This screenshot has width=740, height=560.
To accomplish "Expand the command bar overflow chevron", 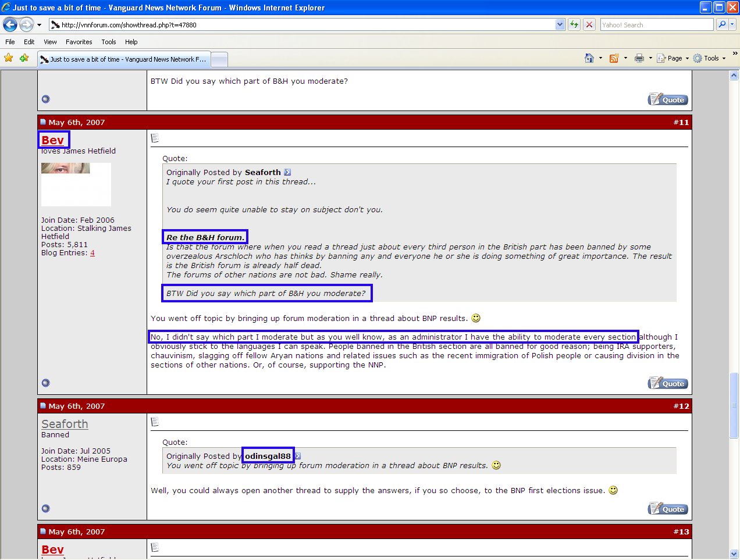I will 735,53.
